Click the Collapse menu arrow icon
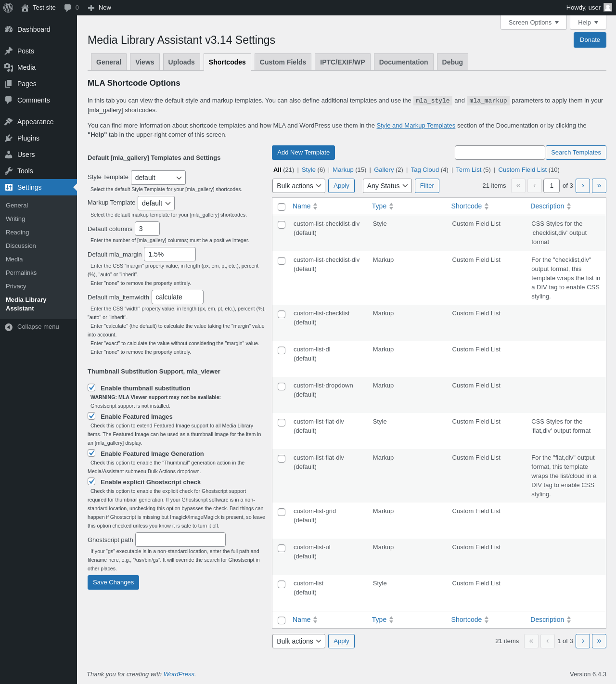Screen dimensions: 616x684 click(9, 327)
